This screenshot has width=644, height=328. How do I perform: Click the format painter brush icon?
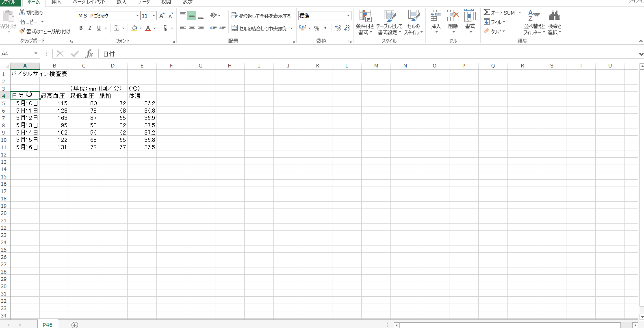pos(22,31)
